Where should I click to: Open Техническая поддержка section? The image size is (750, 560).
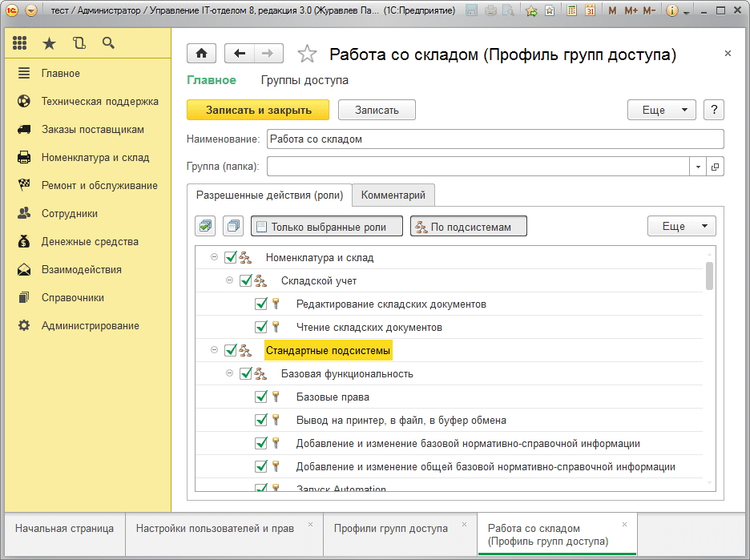tap(99, 102)
